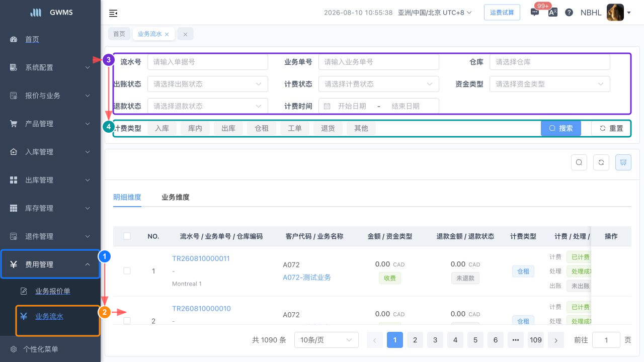Image resolution: width=644 pixels, height=362 pixels.
Task: Open messages chat bubble icon
Action: point(535,13)
